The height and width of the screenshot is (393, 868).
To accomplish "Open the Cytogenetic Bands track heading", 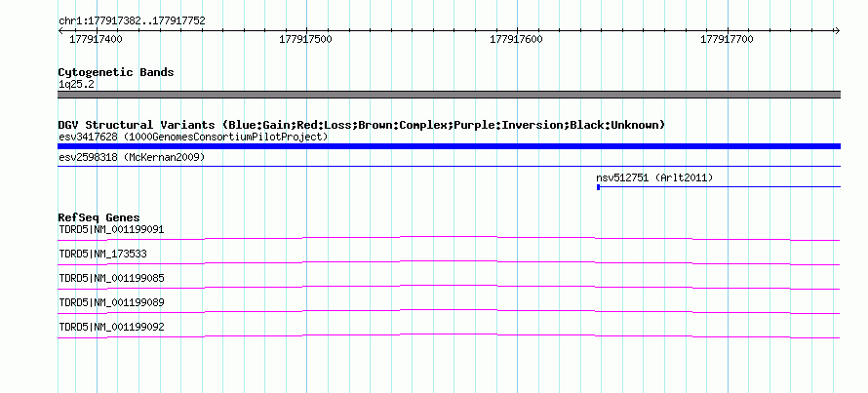I will (116, 72).
